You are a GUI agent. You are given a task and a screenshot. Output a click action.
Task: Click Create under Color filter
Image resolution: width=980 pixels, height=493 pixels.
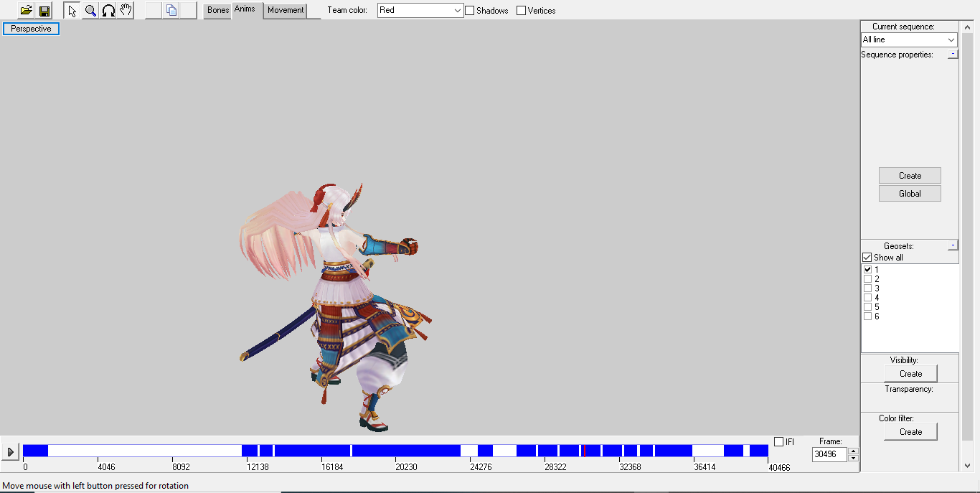click(x=910, y=432)
